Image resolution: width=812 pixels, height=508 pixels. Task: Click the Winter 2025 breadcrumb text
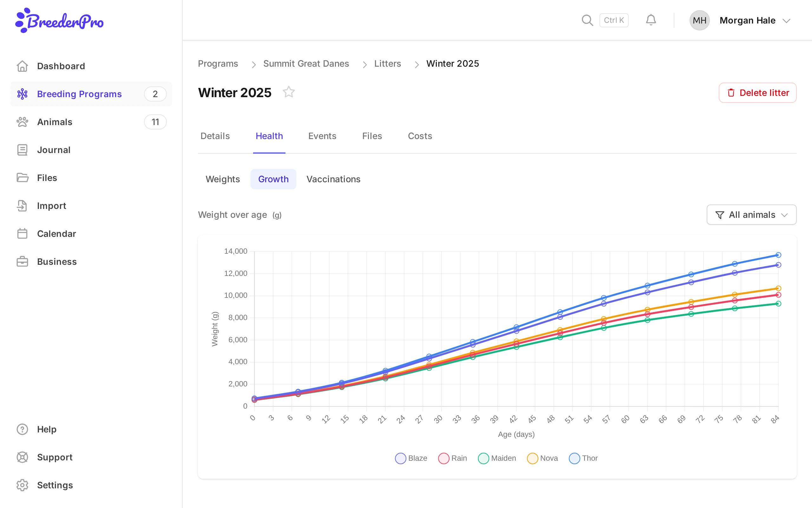click(x=452, y=63)
